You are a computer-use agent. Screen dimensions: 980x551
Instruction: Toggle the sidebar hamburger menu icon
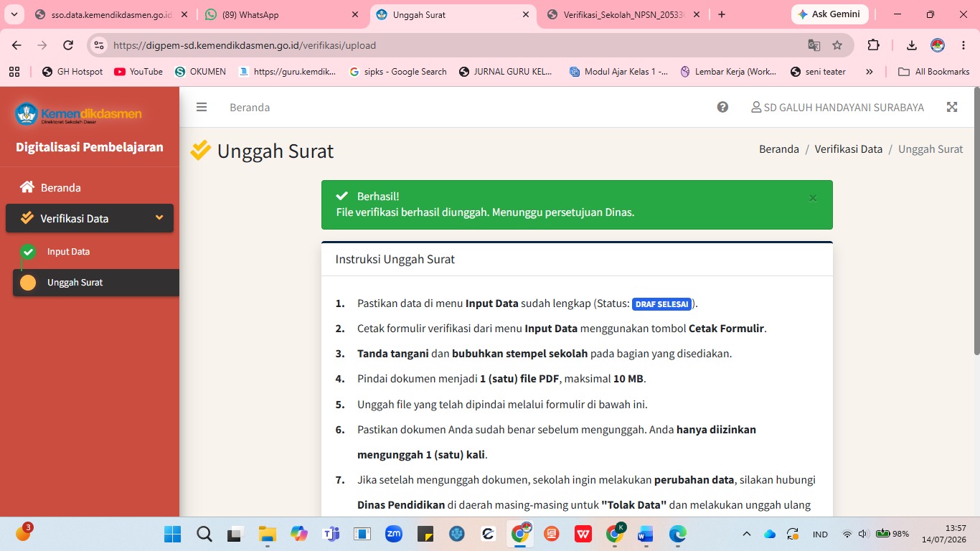coord(202,107)
